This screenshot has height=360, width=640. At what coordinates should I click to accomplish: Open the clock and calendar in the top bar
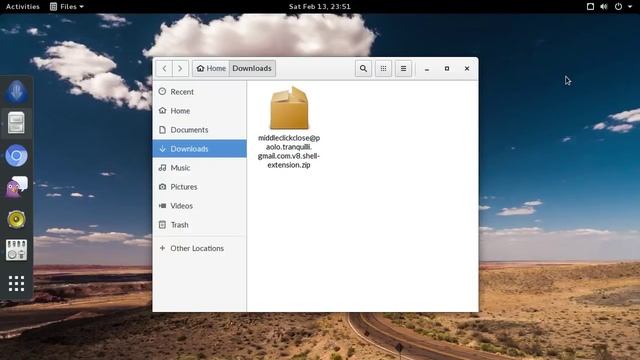click(x=320, y=7)
